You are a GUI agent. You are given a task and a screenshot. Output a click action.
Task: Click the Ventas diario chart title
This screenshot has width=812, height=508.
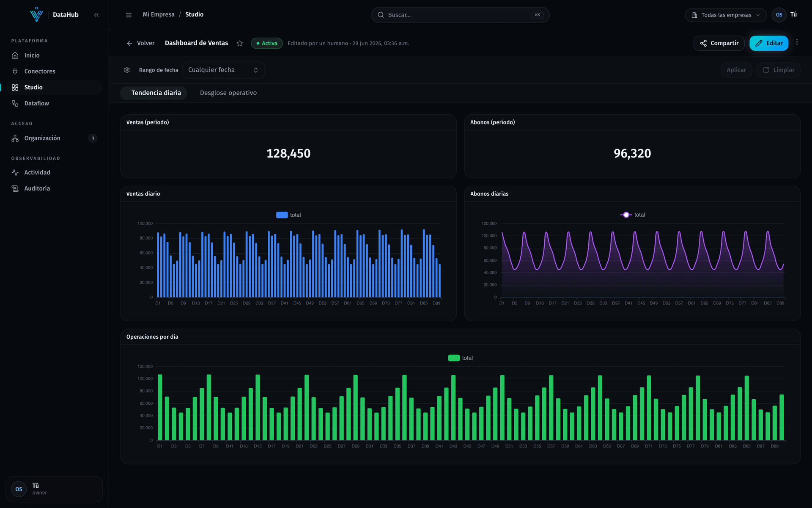click(x=143, y=194)
